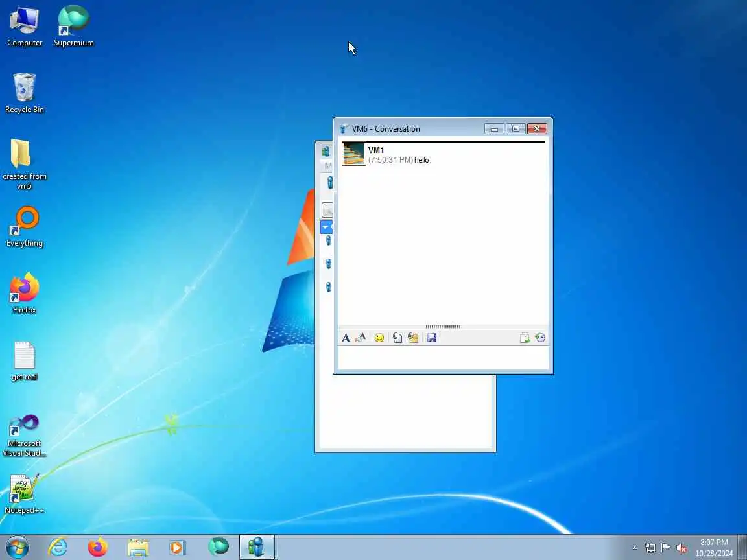Image resolution: width=747 pixels, height=560 pixels.
Task: Click the change text color icon
Action: tap(361, 338)
